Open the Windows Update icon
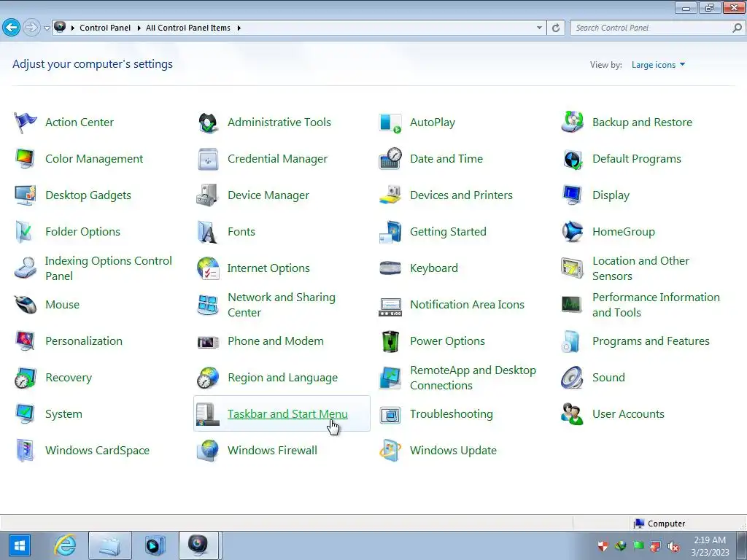The width and height of the screenshot is (747, 560). (x=390, y=451)
